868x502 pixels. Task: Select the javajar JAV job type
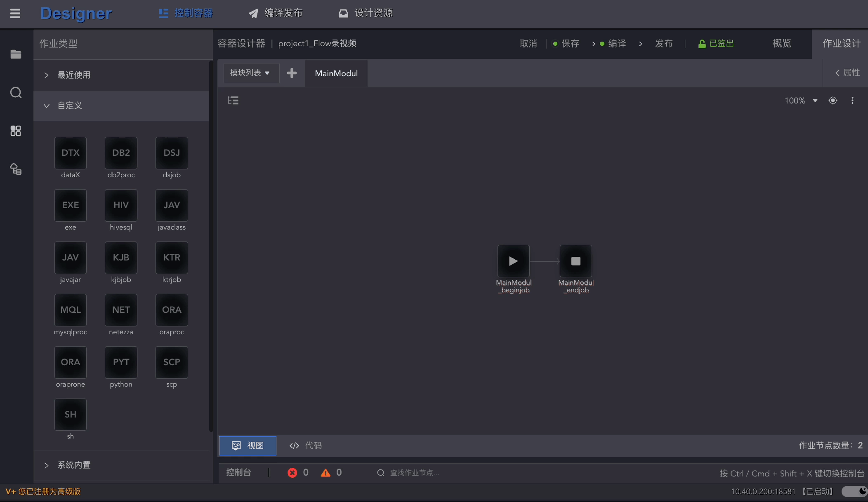point(71,258)
